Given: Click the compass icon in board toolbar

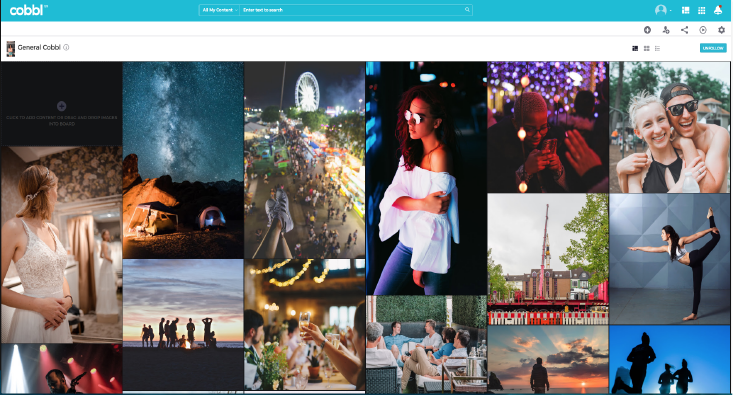Looking at the screenshot, I should click(647, 30).
